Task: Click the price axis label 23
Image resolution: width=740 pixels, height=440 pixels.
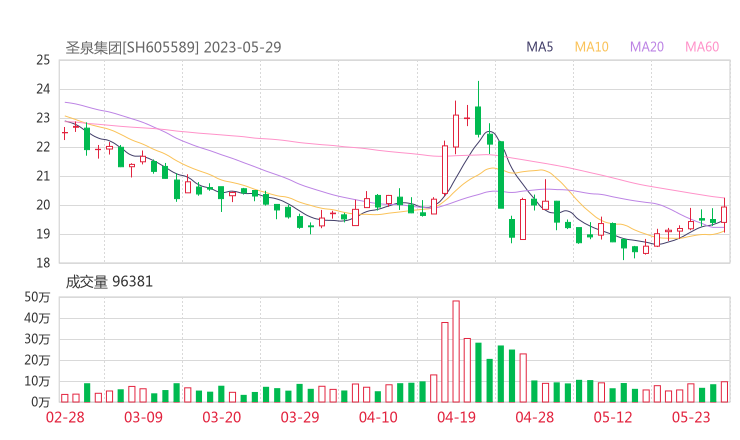Action: [43, 118]
